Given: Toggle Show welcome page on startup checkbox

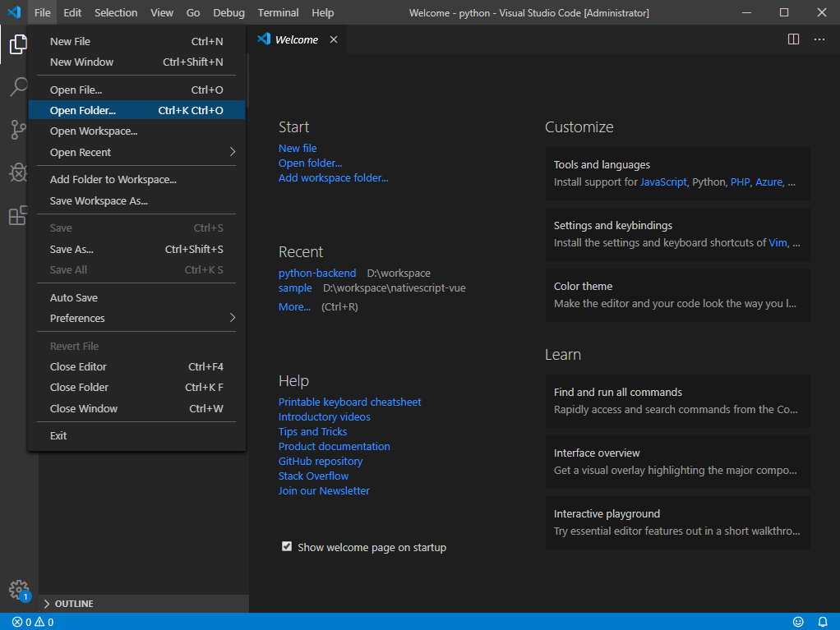Looking at the screenshot, I should point(287,546).
